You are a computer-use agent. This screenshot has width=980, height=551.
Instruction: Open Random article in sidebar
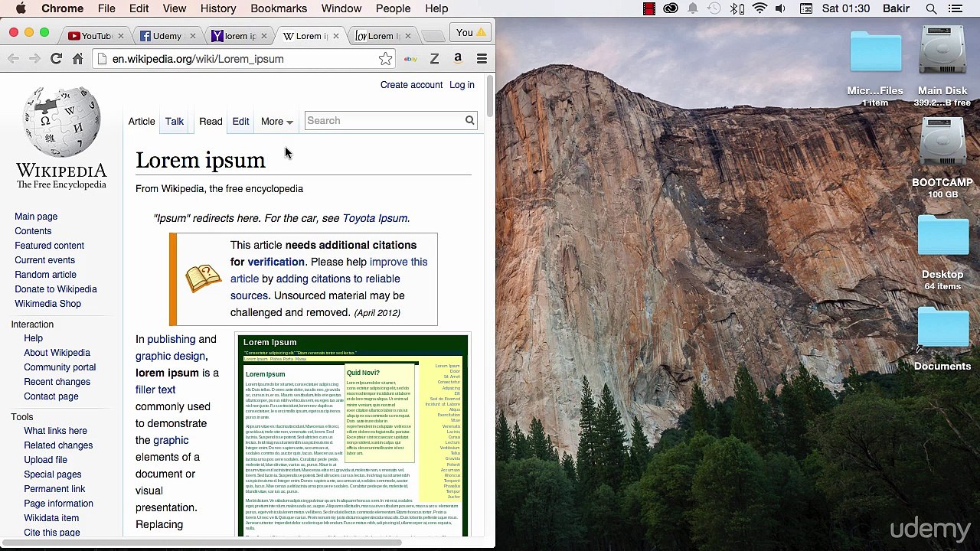[45, 275]
